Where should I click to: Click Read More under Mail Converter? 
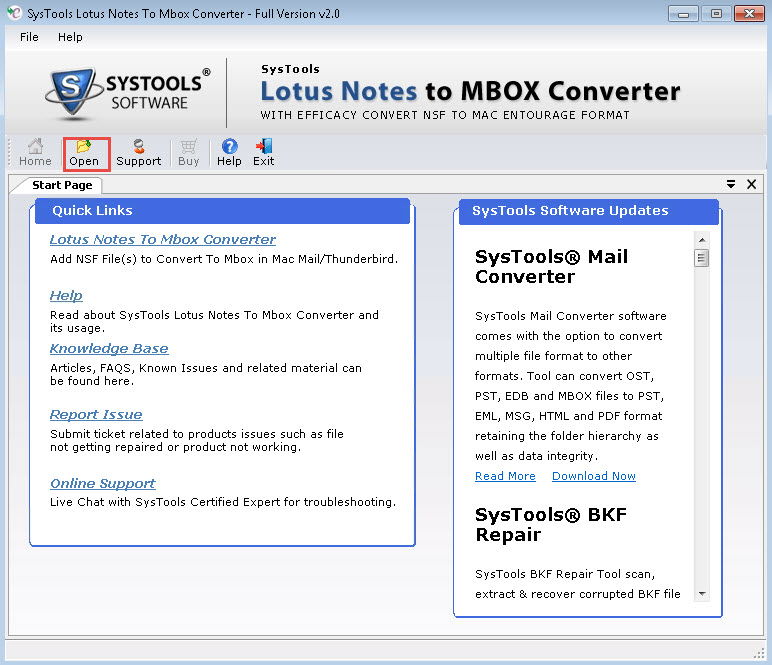tap(505, 476)
